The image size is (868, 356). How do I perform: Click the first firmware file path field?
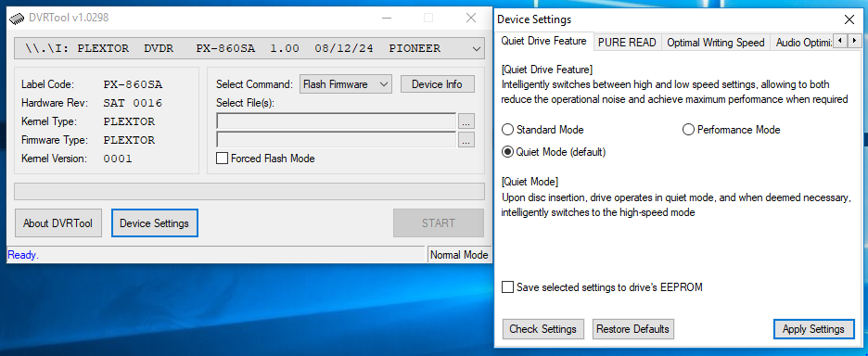pyautogui.click(x=336, y=121)
